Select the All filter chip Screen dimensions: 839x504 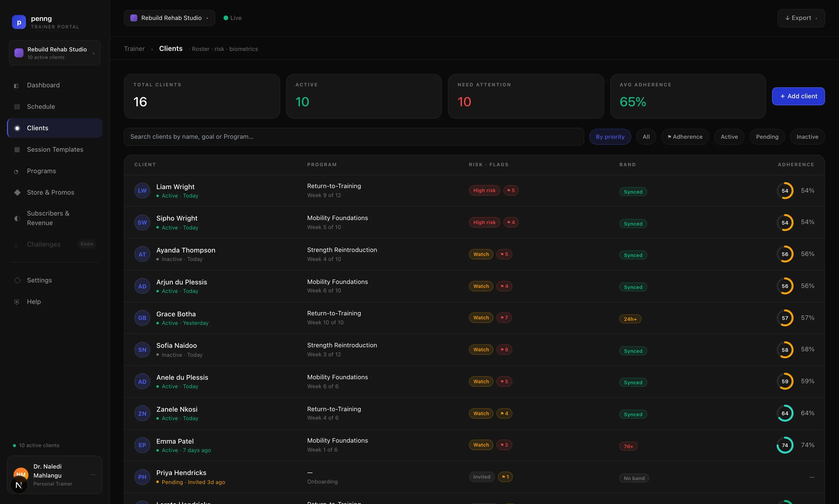[646, 136]
